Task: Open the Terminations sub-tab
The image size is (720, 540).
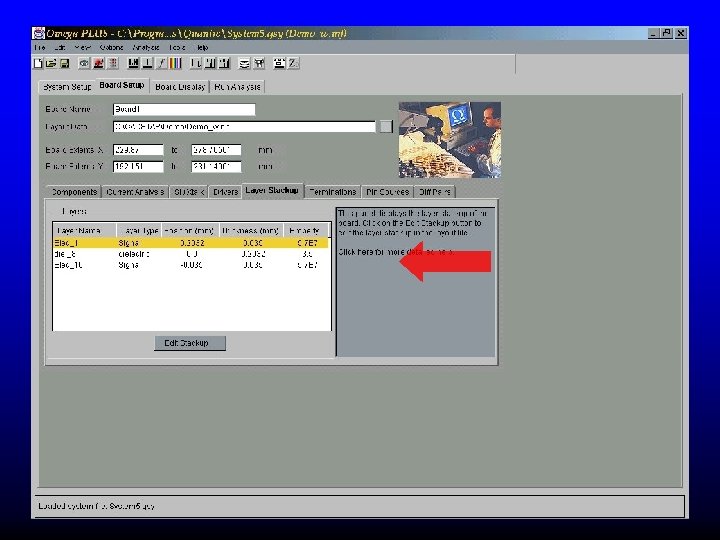Action: pos(333,192)
